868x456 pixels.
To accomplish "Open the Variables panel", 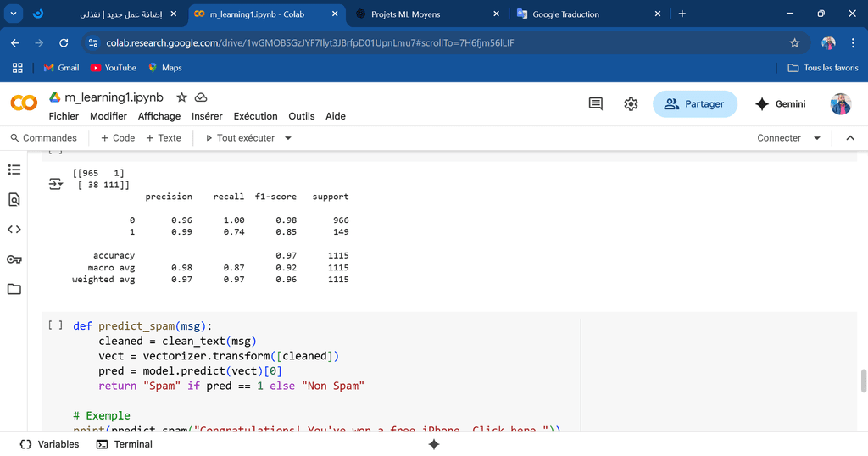I will pyautogui.click(x=49, y=444).
